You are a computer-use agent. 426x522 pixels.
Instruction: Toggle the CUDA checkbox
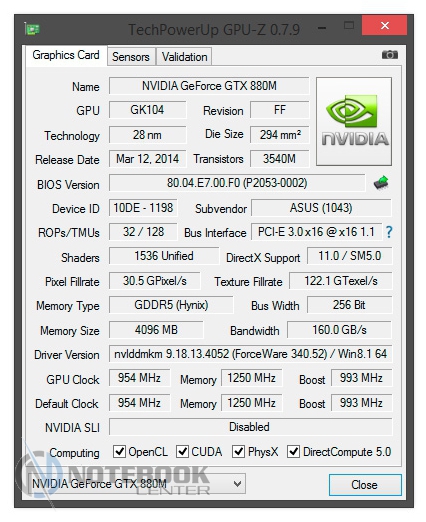(x=182, y=452)
